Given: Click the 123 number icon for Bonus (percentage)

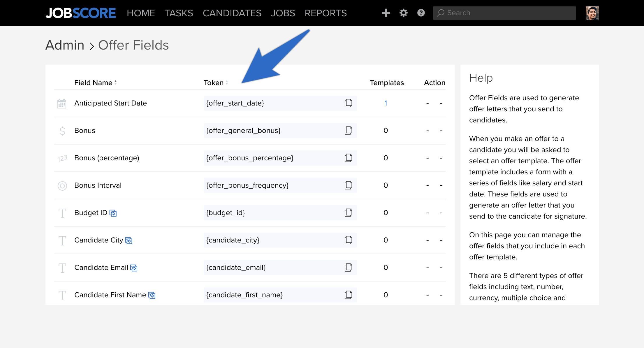Looking at the screenshot, I should [x=62, y=158].
